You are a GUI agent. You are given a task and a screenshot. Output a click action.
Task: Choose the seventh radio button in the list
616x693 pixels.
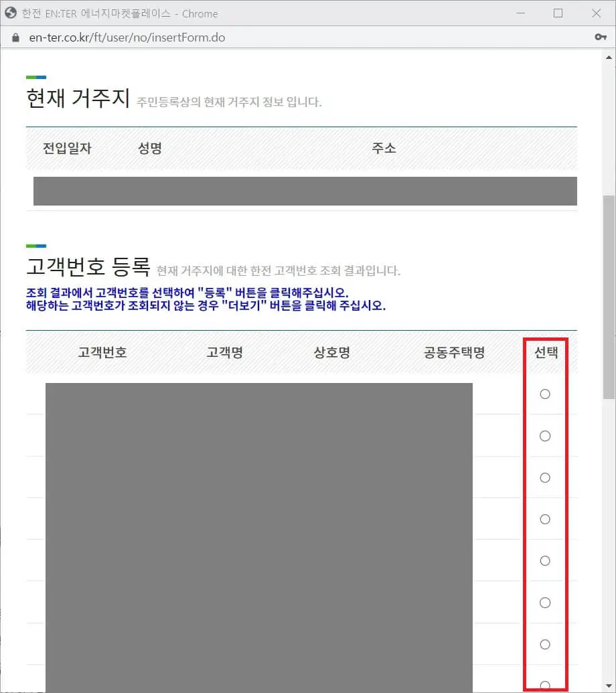[x=546, y=644]
